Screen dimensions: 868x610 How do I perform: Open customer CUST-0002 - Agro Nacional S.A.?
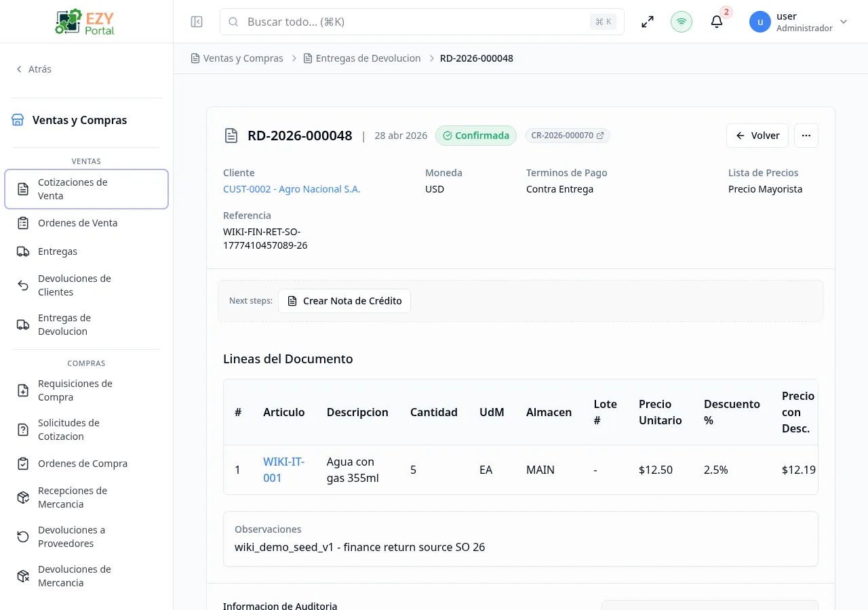click(x=292, y=189)
